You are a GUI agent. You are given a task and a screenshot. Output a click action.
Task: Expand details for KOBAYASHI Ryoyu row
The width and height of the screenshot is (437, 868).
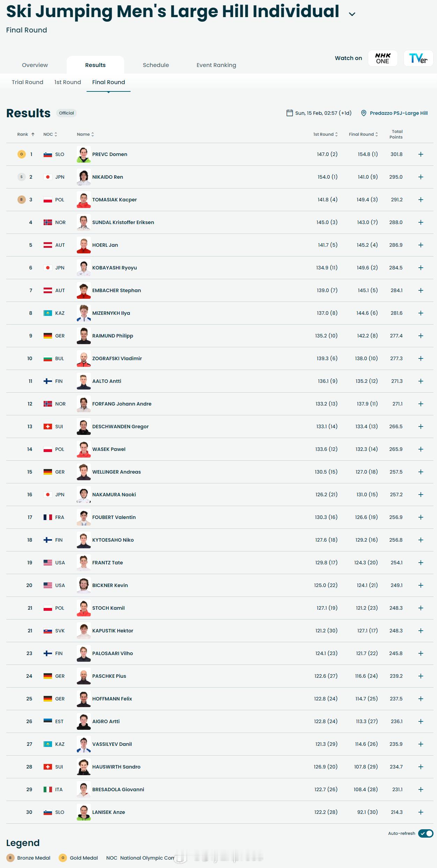[x=421, y=268]
